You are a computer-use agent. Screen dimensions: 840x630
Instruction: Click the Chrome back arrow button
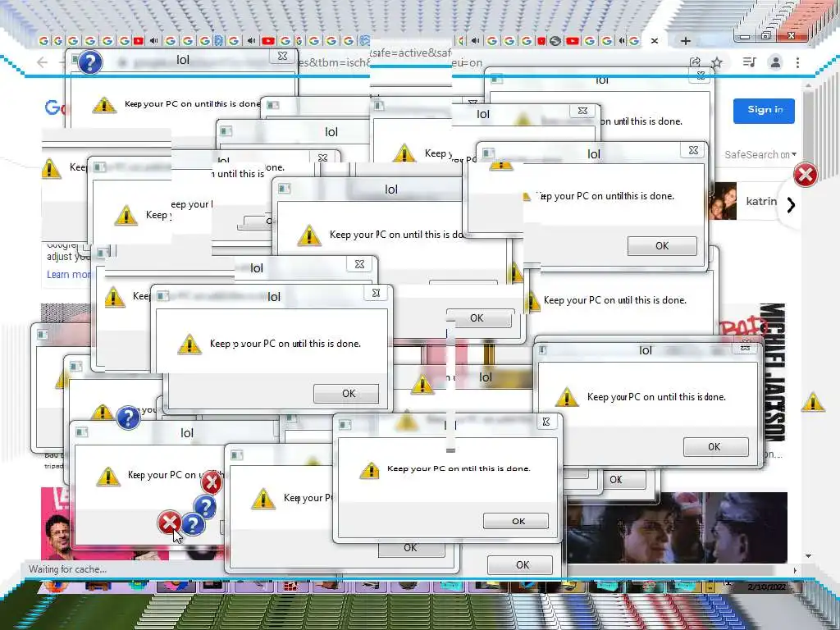click(x=43, y=62)
